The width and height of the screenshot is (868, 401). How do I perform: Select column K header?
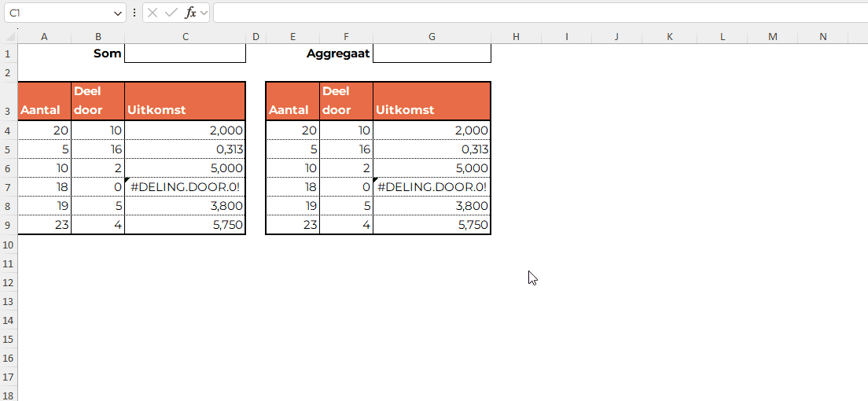669,36
